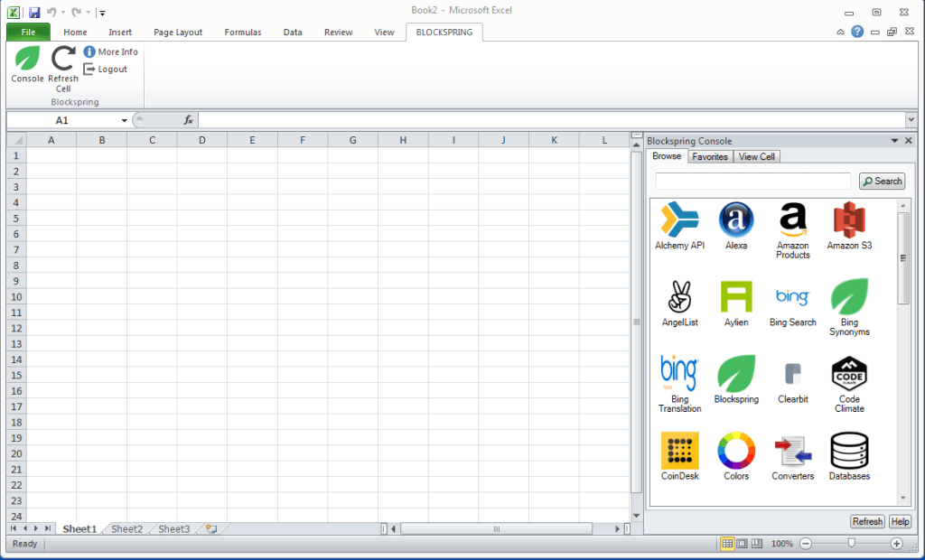This screenshot has width=925, height=560.
Task: Click the Select All corner button
Action: (x=16, y=140)
